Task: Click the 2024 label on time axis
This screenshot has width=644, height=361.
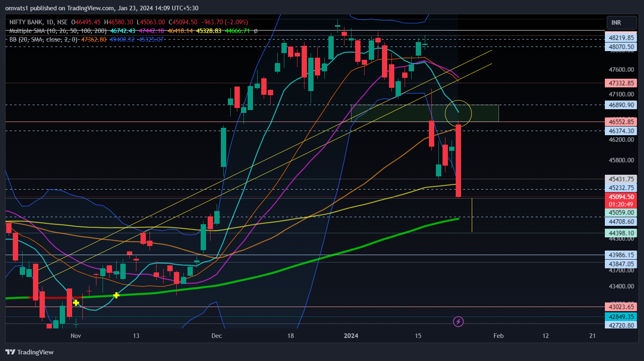Action: tap(351, 335)
